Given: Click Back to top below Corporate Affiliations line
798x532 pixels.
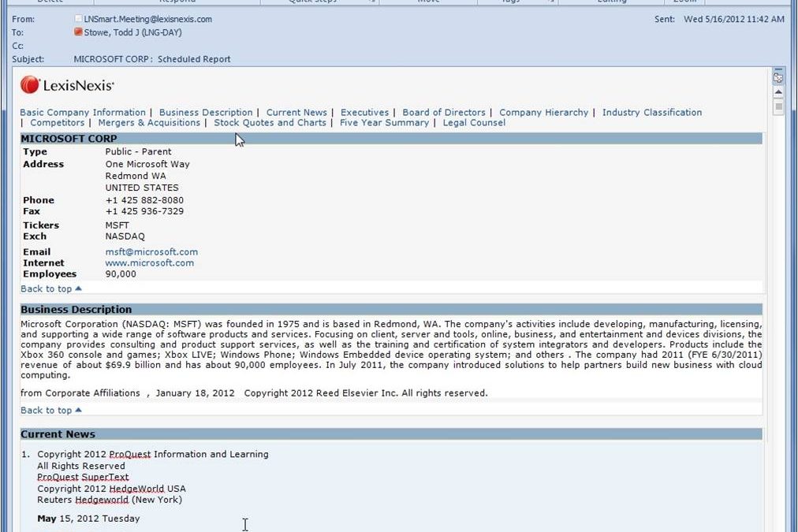Looking at the screenshot, I should point(51,411).
